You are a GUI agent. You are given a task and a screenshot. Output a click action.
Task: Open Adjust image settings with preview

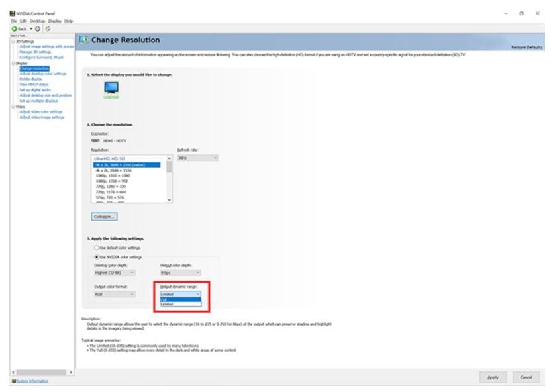click(47, 46)
